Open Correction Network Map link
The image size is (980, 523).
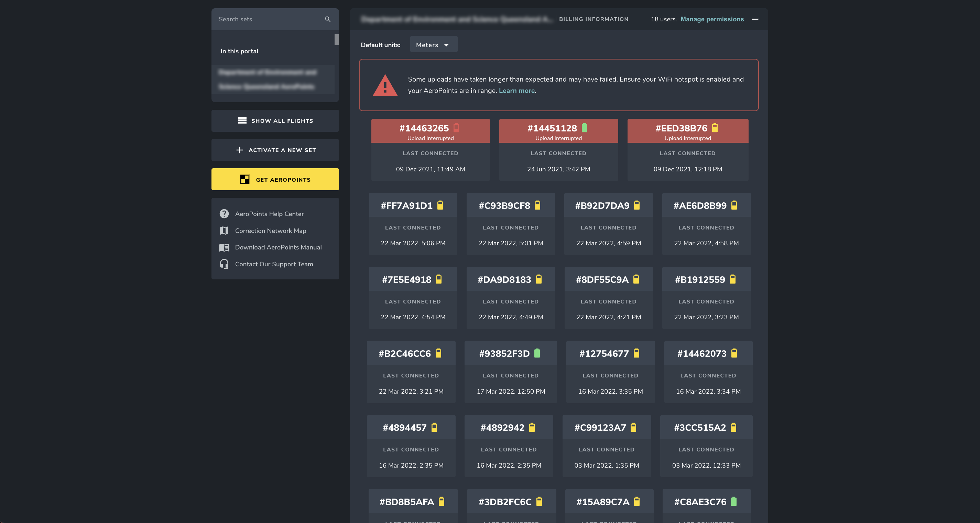pos(271,231)
